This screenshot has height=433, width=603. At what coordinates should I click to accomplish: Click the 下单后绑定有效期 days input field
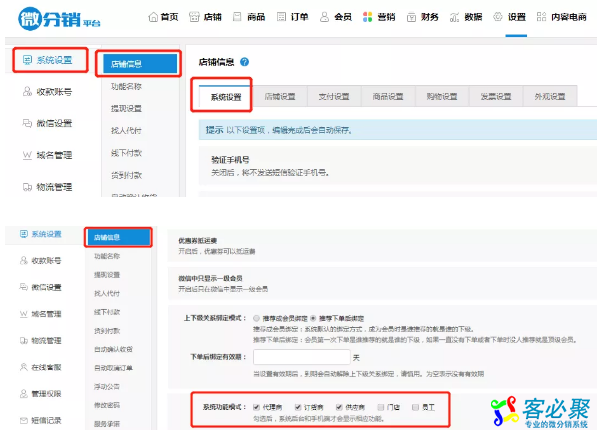click(302, 357)
